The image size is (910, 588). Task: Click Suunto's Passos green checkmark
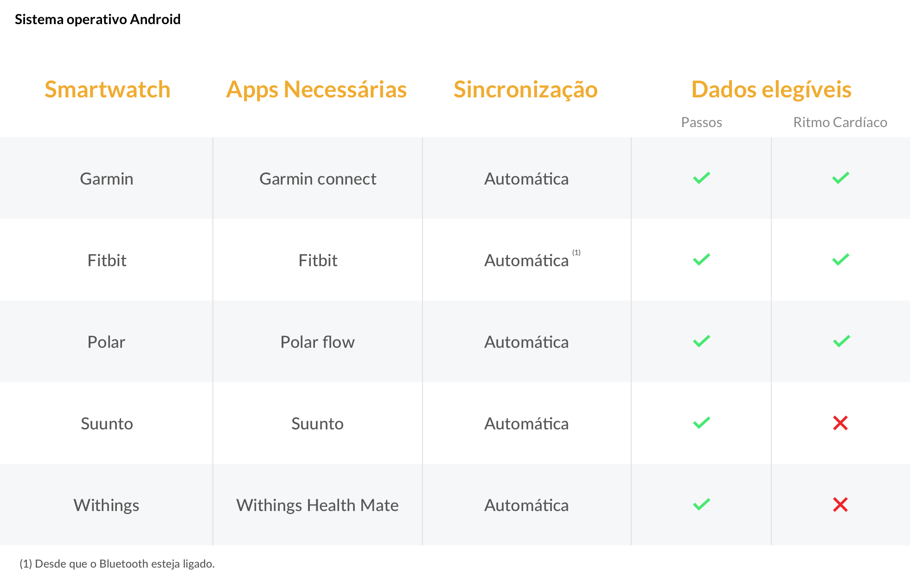point(701,423)
